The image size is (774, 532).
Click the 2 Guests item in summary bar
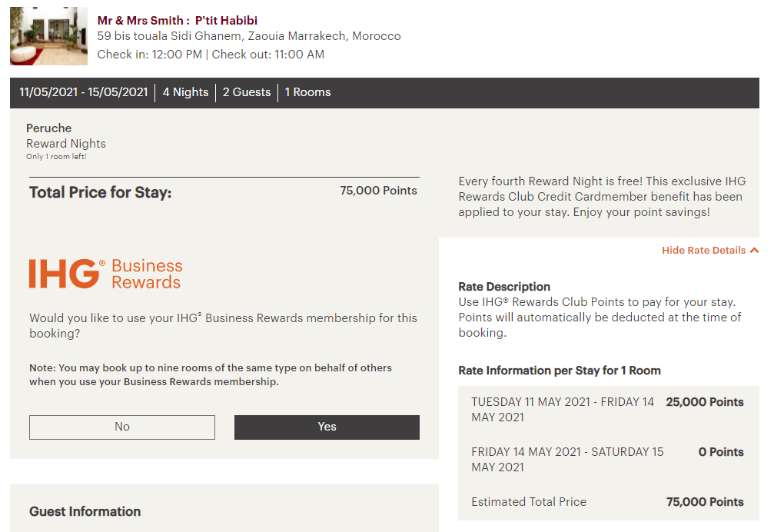[247, 92]
